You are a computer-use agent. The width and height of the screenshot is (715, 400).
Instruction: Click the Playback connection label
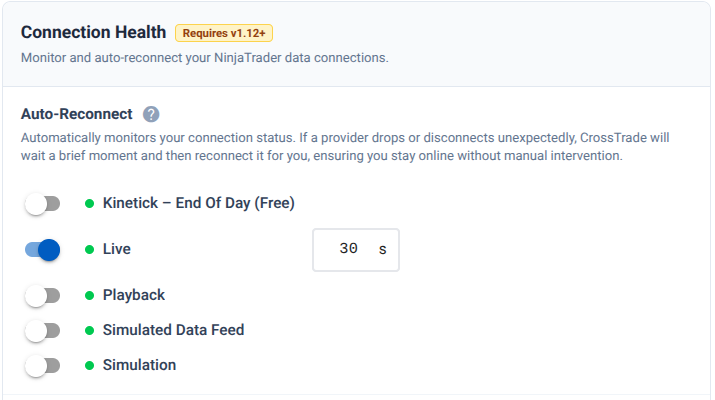click(134, 296)
